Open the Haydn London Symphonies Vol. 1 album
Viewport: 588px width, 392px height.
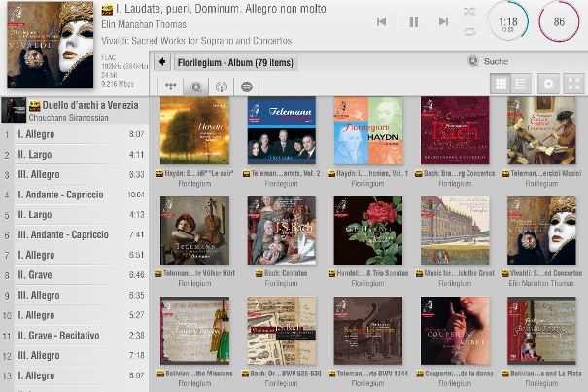click(x=368, y=130)
